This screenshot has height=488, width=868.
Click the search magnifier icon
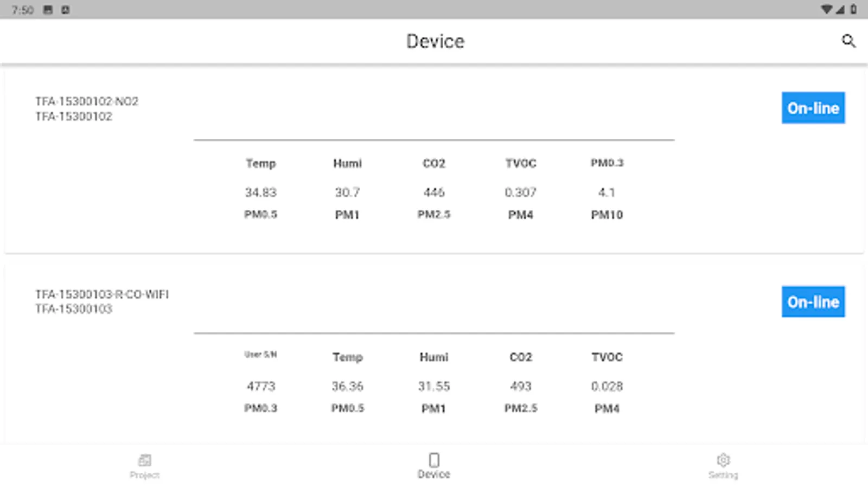pyautogui.click(x=848, y=41)
